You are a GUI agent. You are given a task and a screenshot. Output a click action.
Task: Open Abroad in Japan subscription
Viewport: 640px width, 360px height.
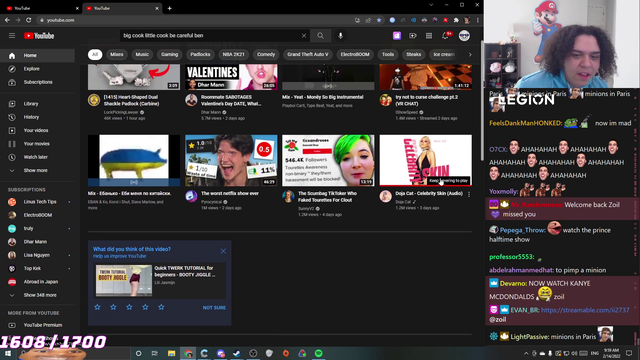[37, 282]
